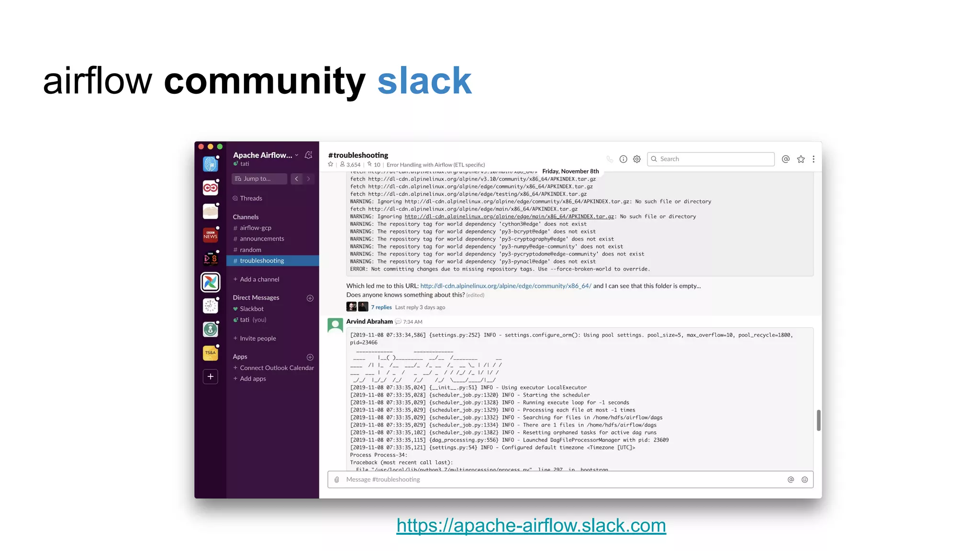Switch to the green circular seal workspace

211,329
